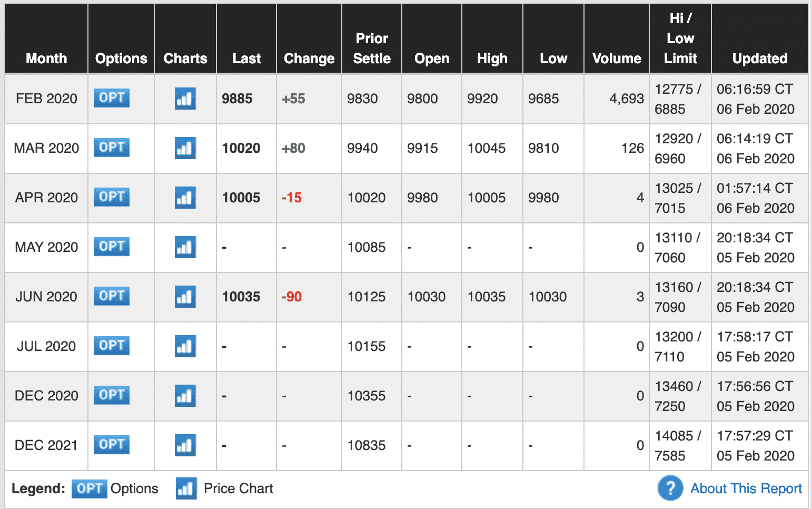The image size is (812, 509).
Task: Click the 17:57:29 CT updated timestamp
Action: pyautogui.click(x=755, y=436)
